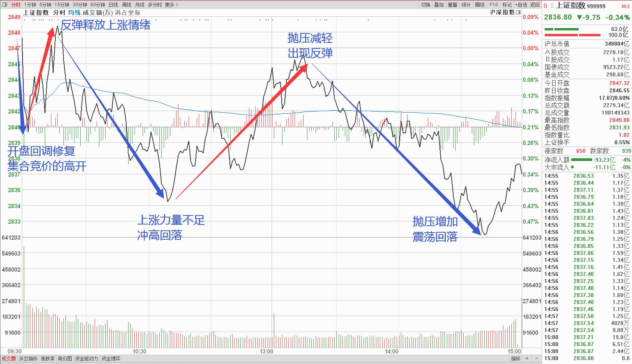The height and width of the screenshot is (364, 632).
Task: Click the 大宗流入 row
Action: (x=587, y=167)
